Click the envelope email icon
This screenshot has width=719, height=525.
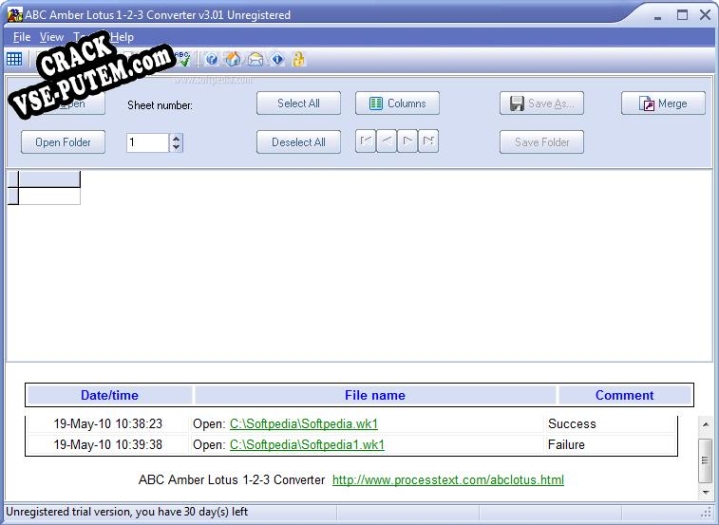click(x=255, y=59)
